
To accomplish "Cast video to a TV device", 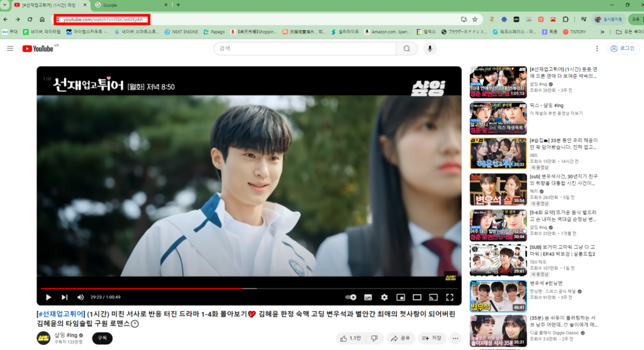I will (x=433, y=297).
